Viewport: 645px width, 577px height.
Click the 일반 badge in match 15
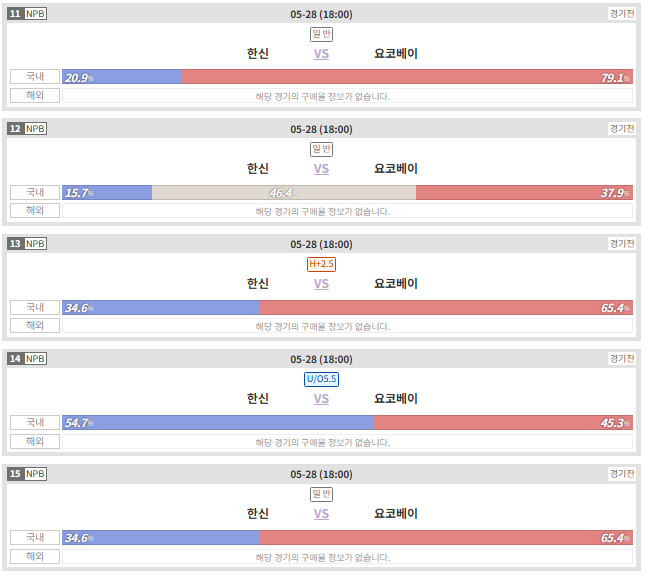(x=321, y=494)
